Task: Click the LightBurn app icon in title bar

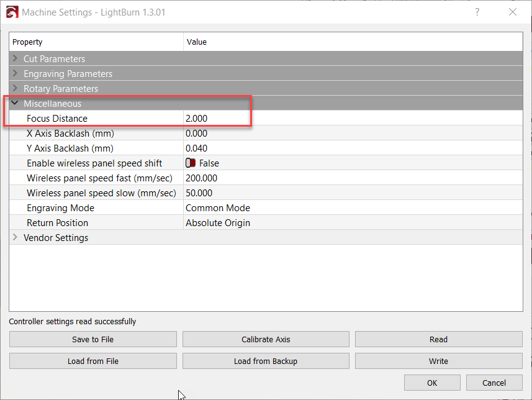Action: (12, 12)
